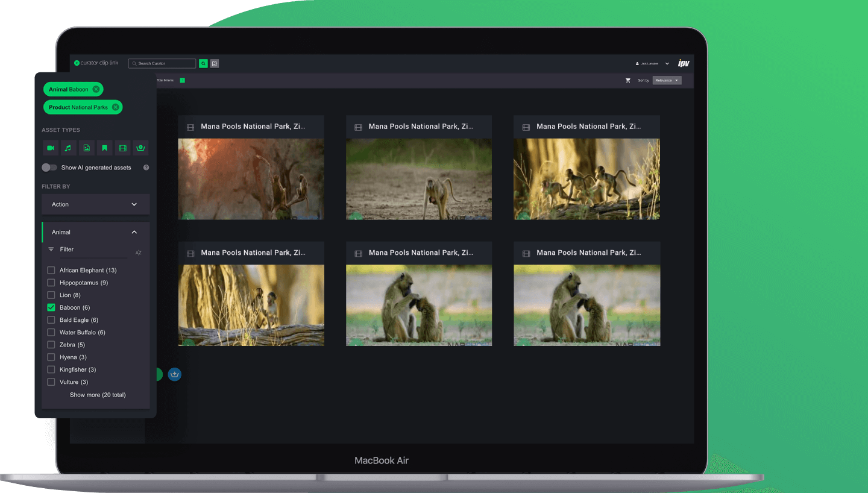Toggle Show AI generated assets switch
Image resolution: width=868 pixels, height=493 pixels.
[49, 168]
